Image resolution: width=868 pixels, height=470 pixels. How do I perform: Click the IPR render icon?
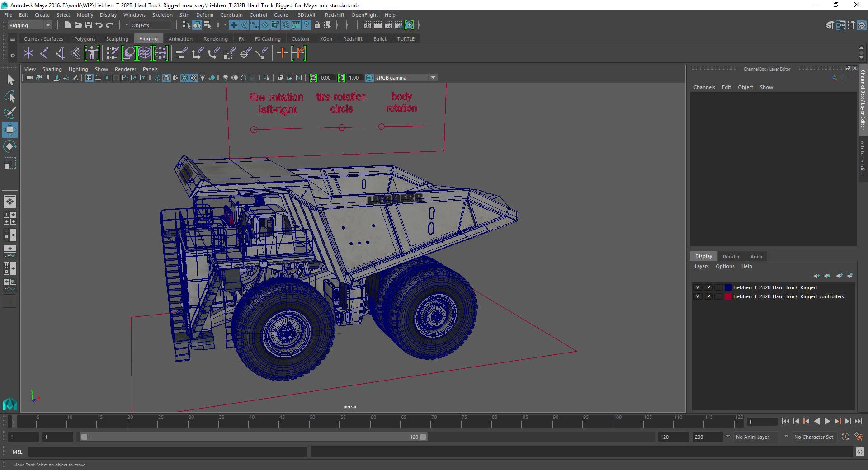[x=388, y=25]
